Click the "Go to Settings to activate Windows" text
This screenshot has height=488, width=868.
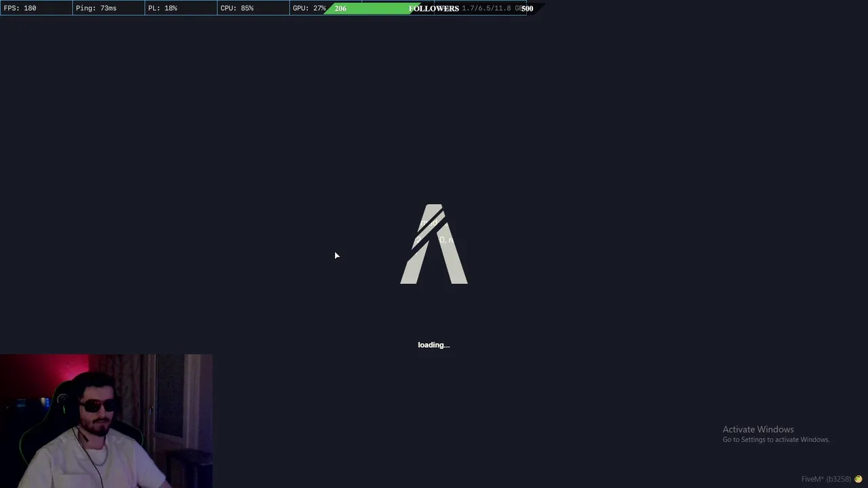[776, 440]
